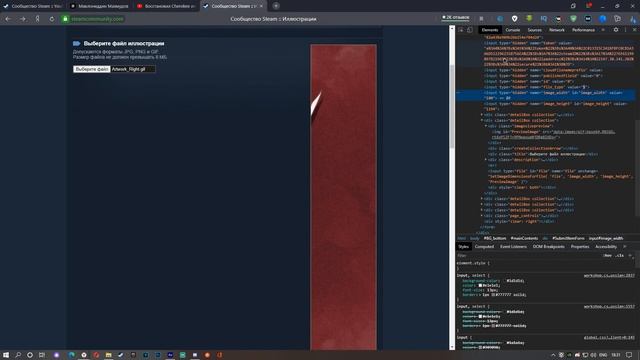Image resolution: width=640 pixels, height=360 pixels.
Task: Click the blue round extension icon
Action: click(602, 19)
